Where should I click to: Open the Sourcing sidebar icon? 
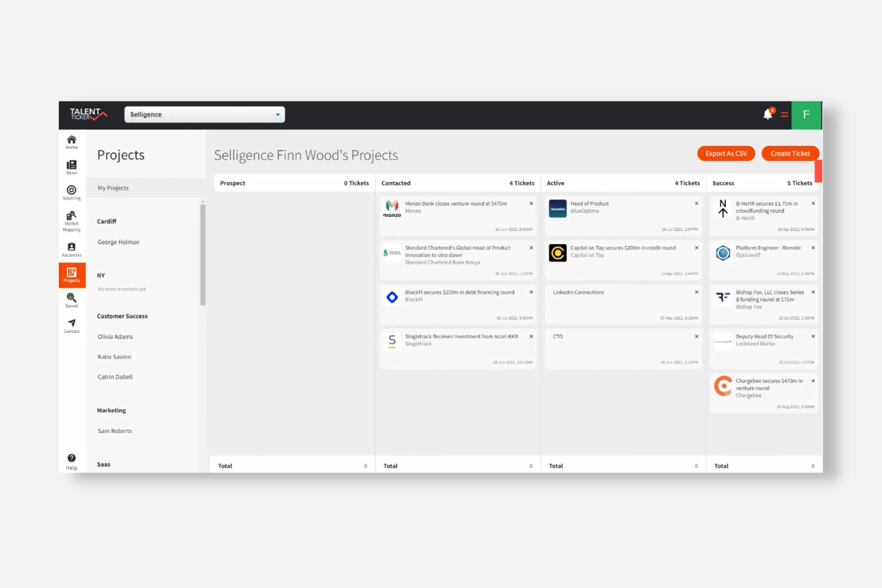(x=71, y=193)
